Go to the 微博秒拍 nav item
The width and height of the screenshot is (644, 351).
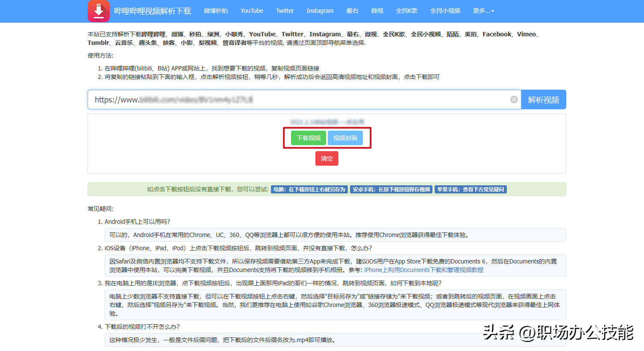pos(216,11)
